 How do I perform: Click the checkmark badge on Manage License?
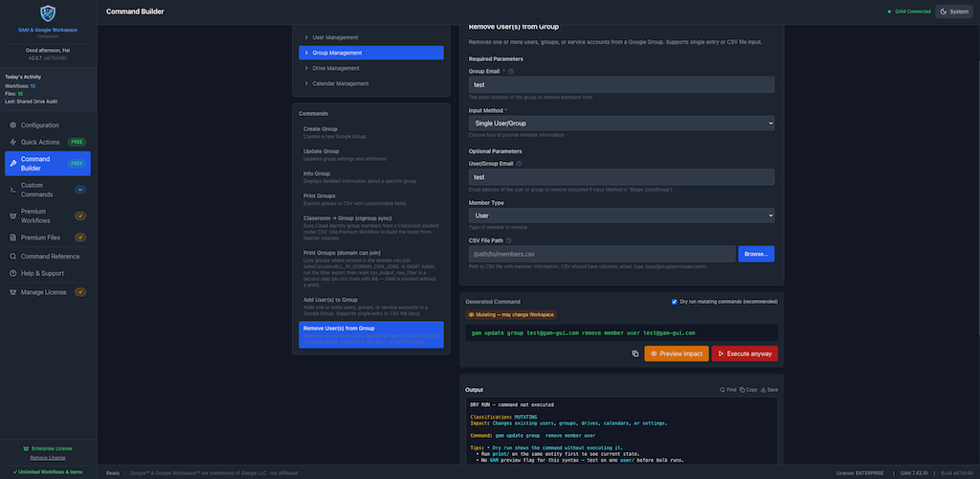(80, 292)
